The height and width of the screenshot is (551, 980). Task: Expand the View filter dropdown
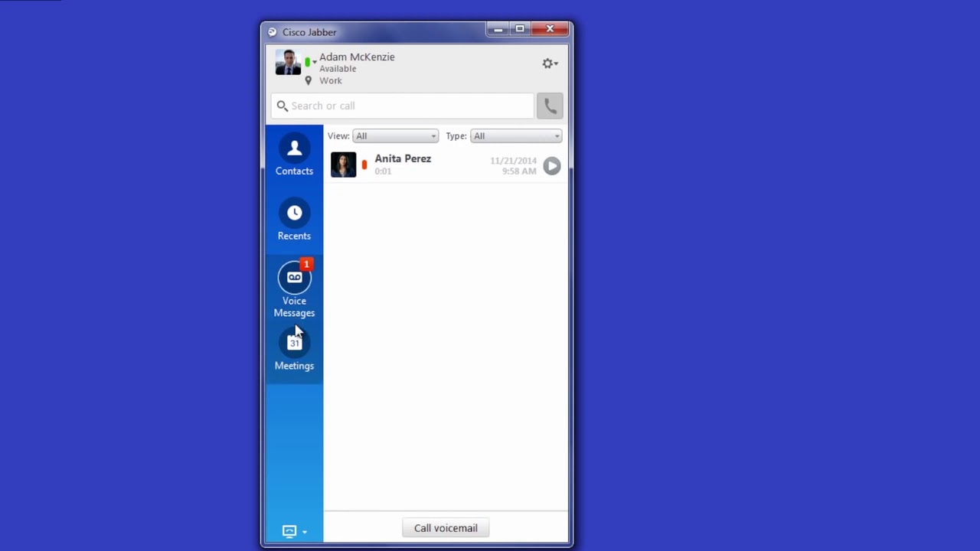pos(395,136)
